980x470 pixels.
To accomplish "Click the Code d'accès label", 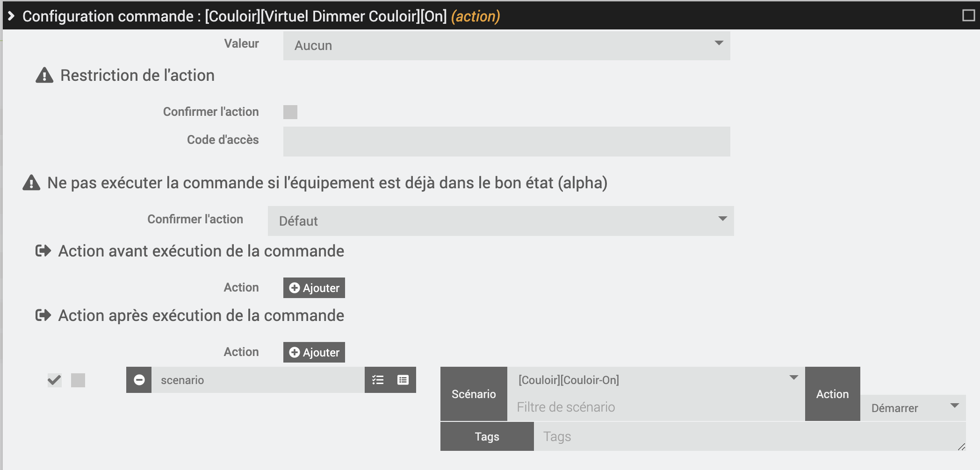I will [x=223, y=140].
